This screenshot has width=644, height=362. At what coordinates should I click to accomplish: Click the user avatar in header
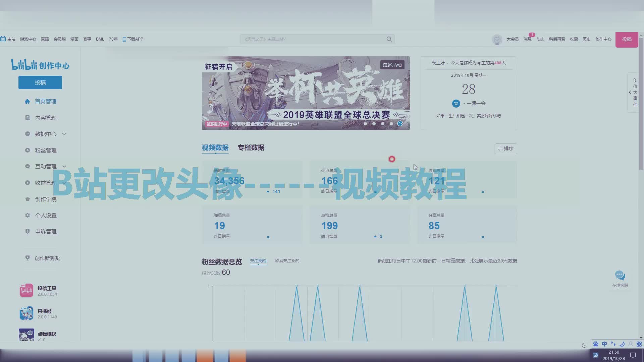click(x=497, y=40)
